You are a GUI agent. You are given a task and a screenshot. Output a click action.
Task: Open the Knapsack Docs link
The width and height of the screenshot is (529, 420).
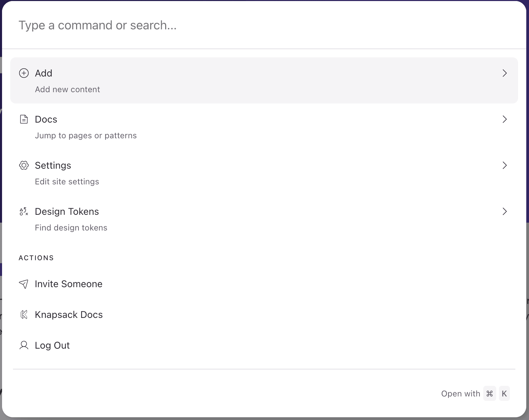264,314
